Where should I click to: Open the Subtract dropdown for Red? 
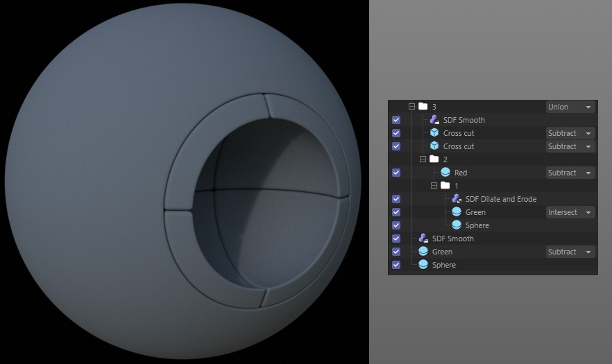[x=570, y=173]
